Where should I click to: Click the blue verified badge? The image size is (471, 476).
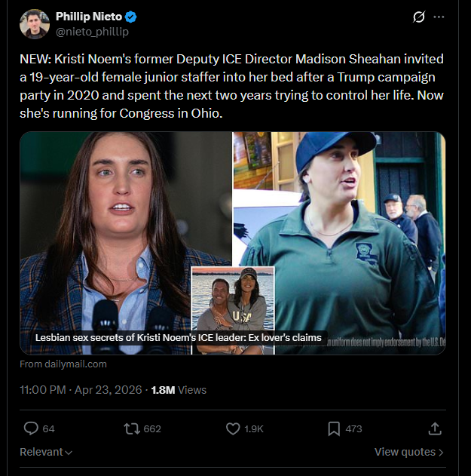point(130,17)
